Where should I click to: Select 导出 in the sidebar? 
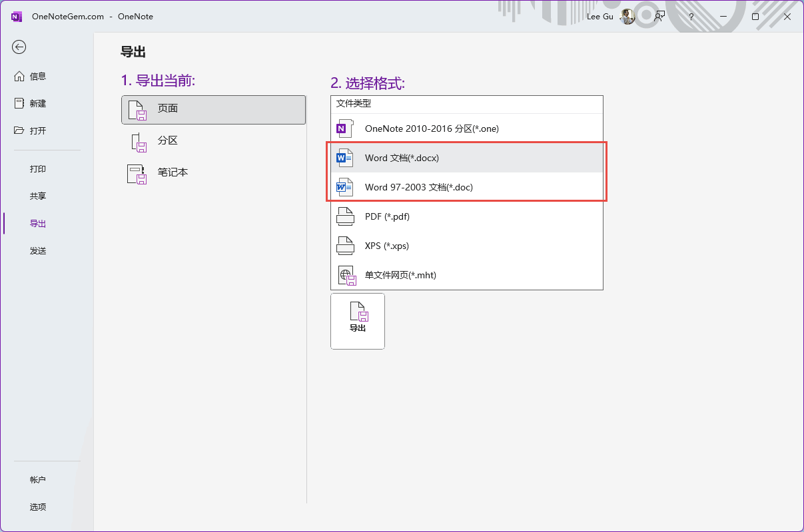coord(38,224)
